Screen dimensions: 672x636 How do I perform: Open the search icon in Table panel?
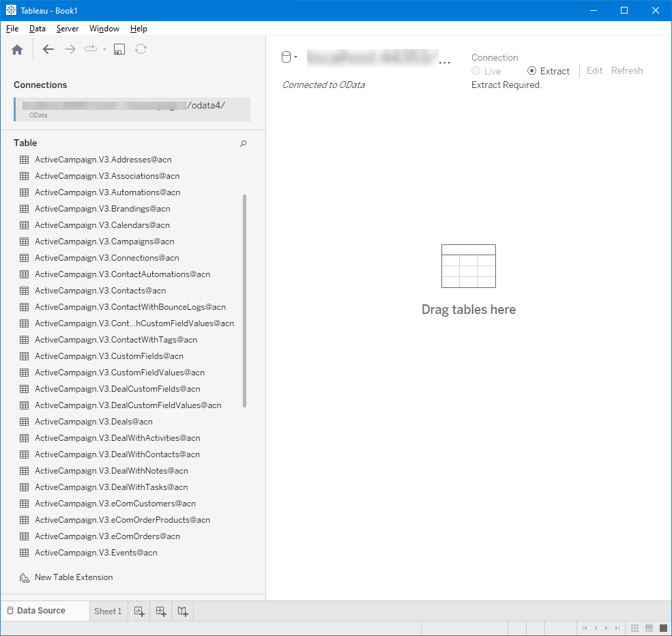coord(243,143)
